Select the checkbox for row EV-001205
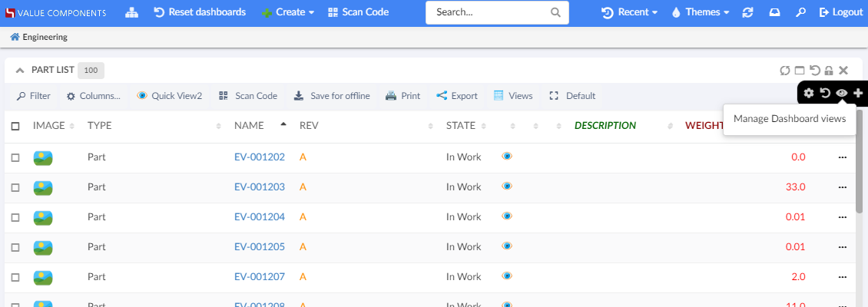The height and width of the screenshot is (307, 868). coord(15,247)
